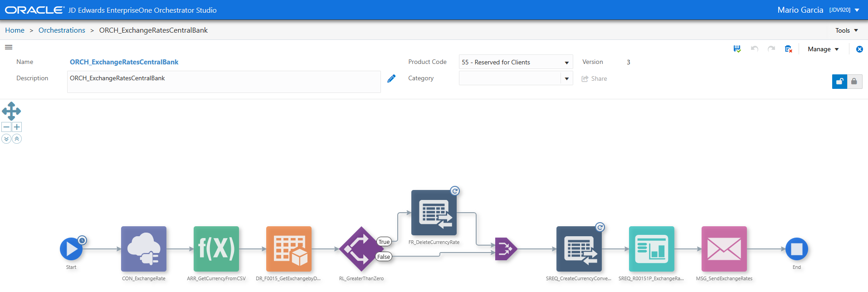The height and width of the screenshot is (292, 868).
Task: Click the Delete orchestration icon
Action: pyautogui.click(x=789, y=49)
